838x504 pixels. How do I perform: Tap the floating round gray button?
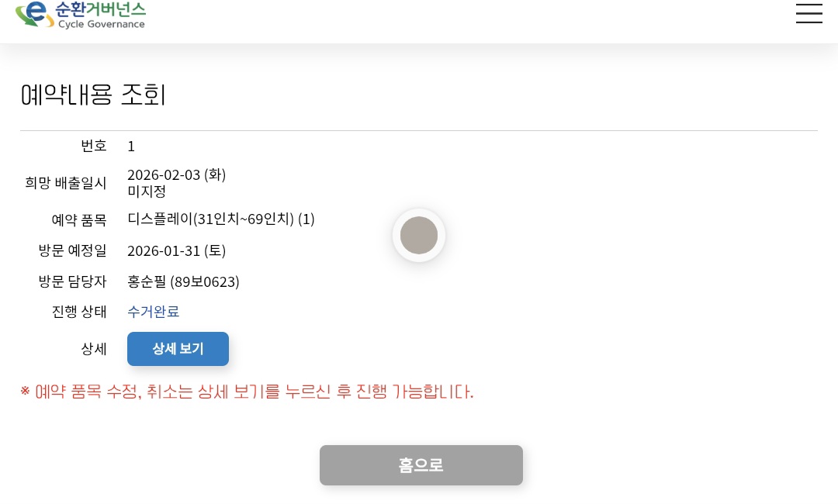[419, 235]
